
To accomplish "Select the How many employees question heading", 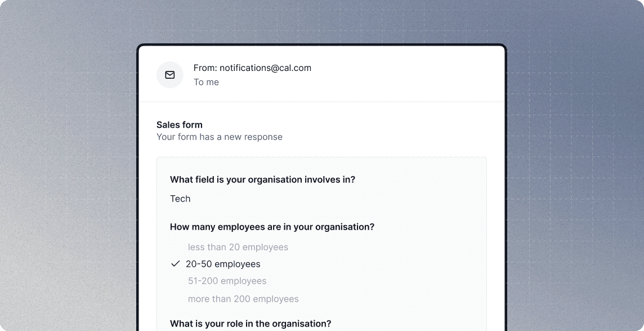I will 272,227.
